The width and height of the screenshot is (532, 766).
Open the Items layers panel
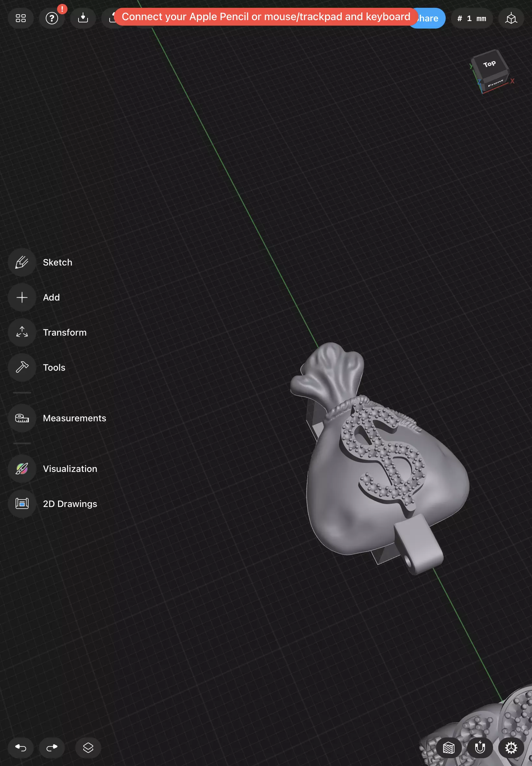tap(88, 747)
